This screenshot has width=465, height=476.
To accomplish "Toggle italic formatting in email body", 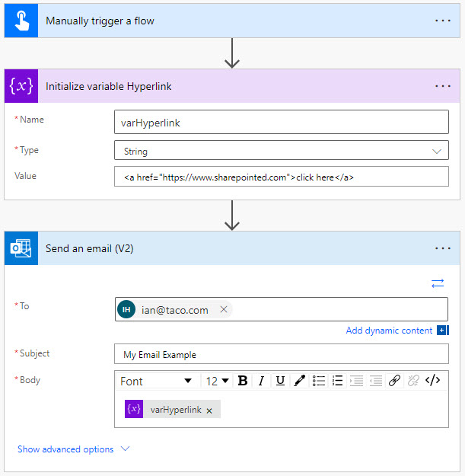I will click(261, 380).
